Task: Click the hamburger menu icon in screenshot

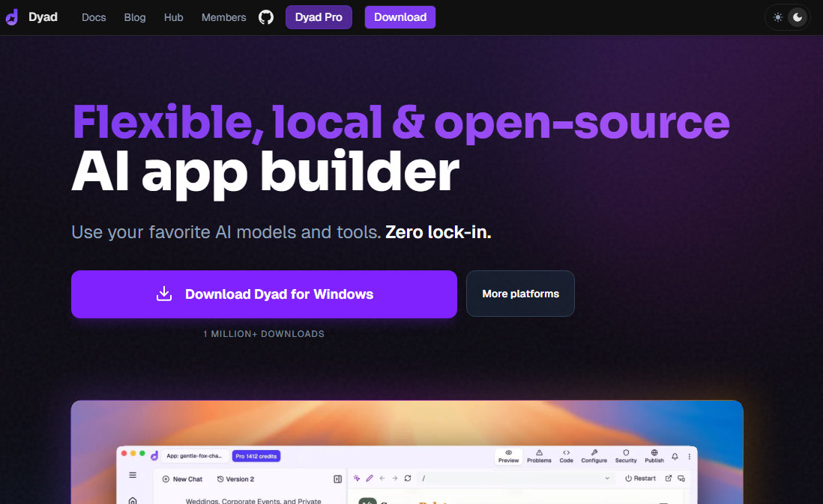Action: (133, 475)
